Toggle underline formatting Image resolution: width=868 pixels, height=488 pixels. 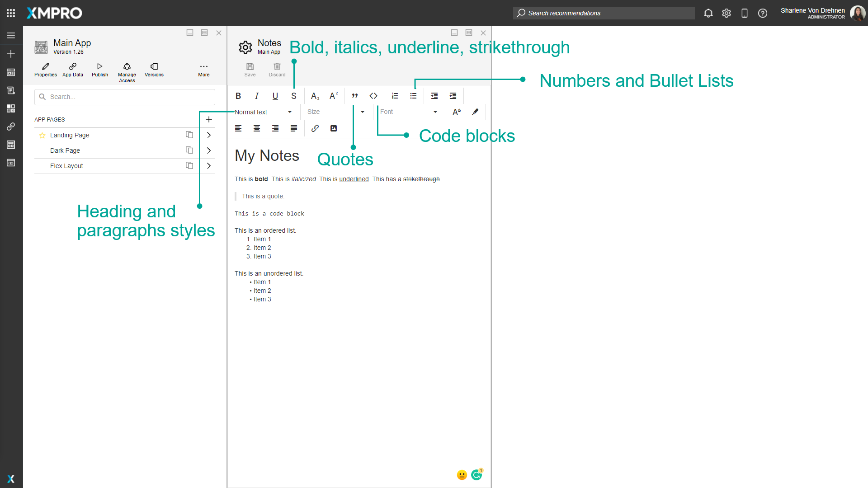(x=275, y=96)
